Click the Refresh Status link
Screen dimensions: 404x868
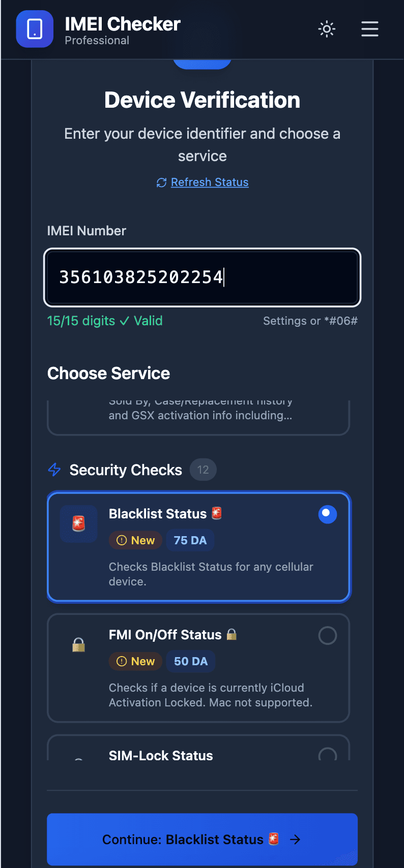tap(210, 182)
